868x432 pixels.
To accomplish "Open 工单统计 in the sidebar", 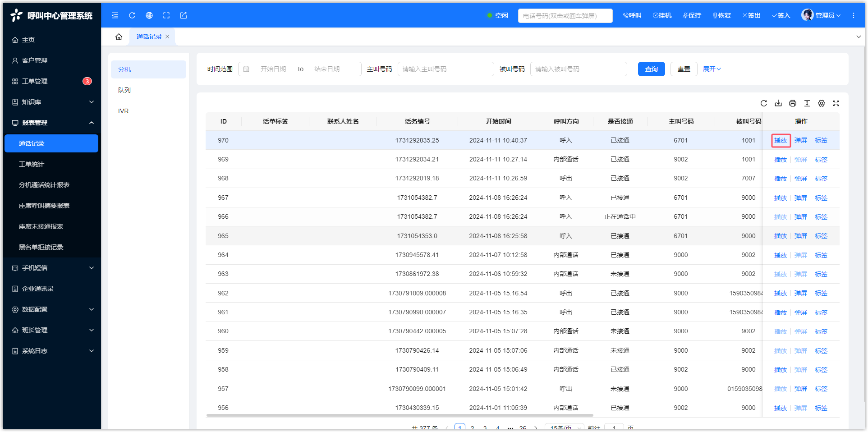I will (32, 164).
